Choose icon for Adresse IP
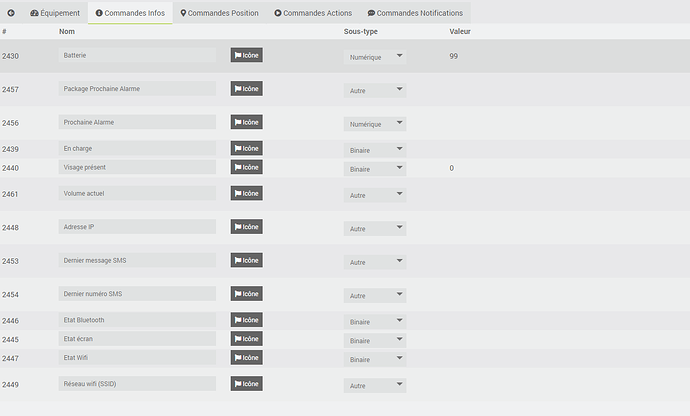Image resolution: width=690 pixels, height=416 pixels. (246, 227)
